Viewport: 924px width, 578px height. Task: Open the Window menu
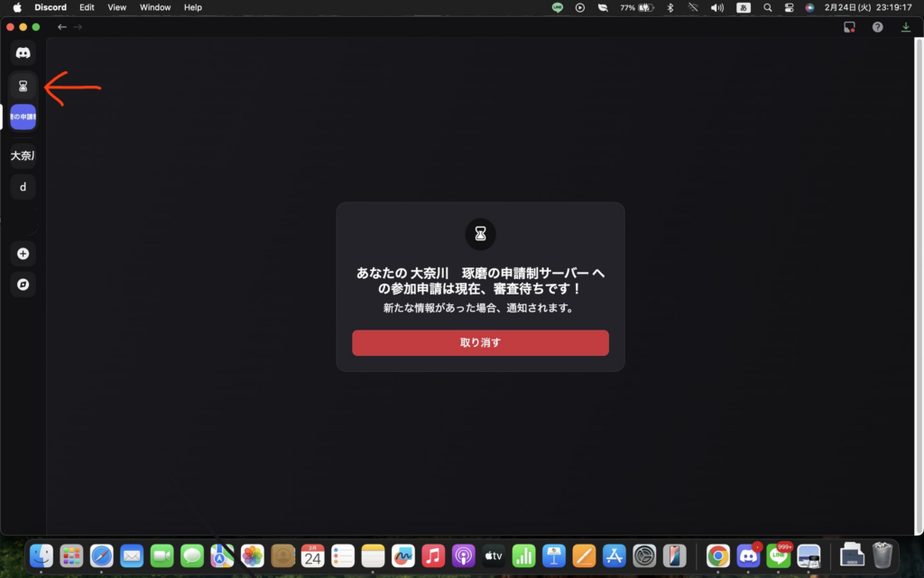[155, 7]
